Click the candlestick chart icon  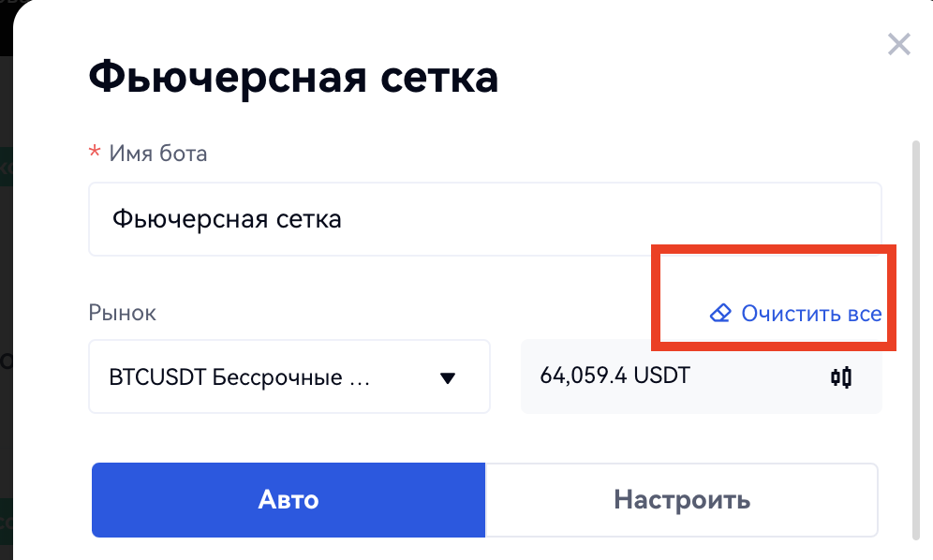click(841, 377)
